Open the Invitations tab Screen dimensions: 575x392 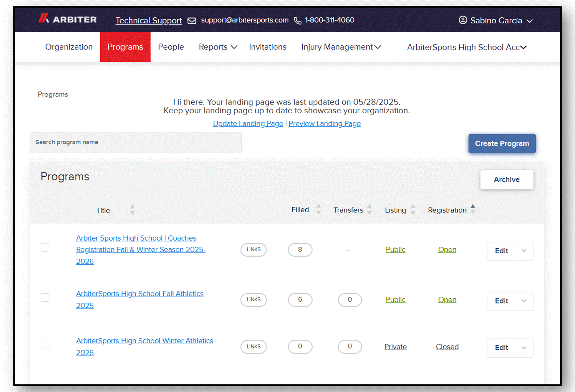pos(268,47)
